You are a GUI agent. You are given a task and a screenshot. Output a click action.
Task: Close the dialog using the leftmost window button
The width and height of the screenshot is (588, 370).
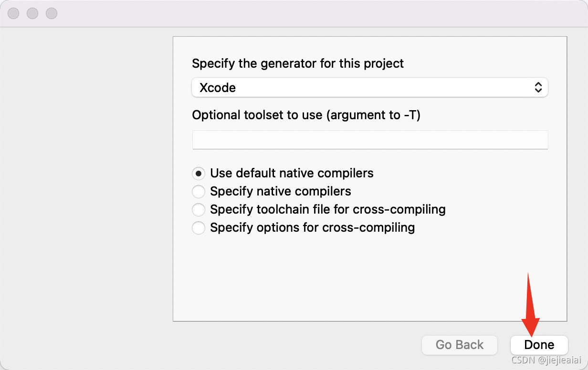pos(13,13)
